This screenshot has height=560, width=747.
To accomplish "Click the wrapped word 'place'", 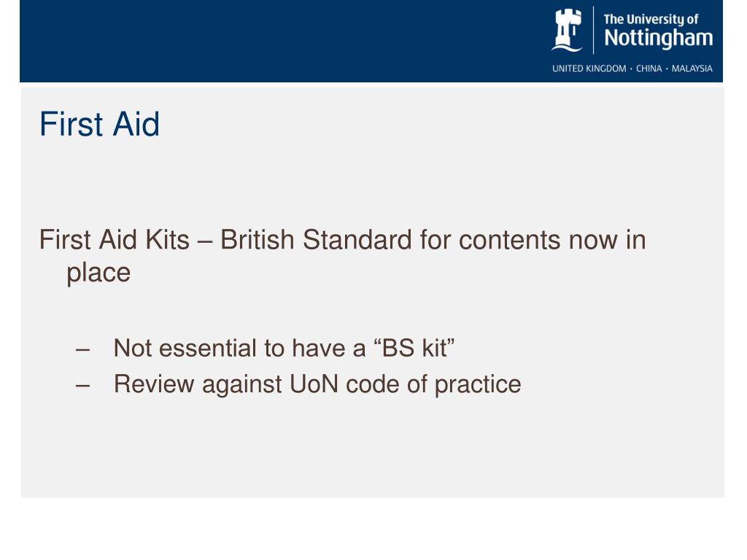I will coord(98,273).
